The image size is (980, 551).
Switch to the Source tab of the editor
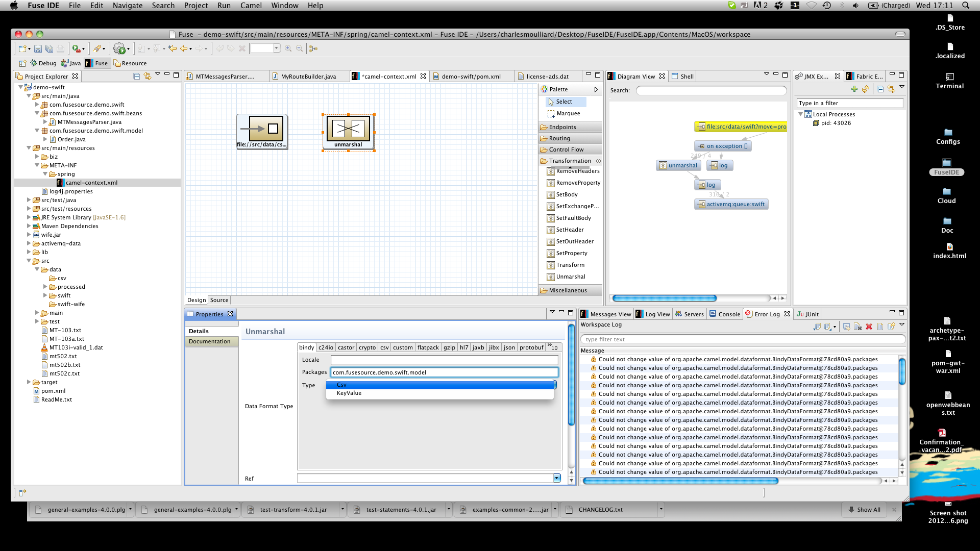pyautogui.click(x=219, y=300)
